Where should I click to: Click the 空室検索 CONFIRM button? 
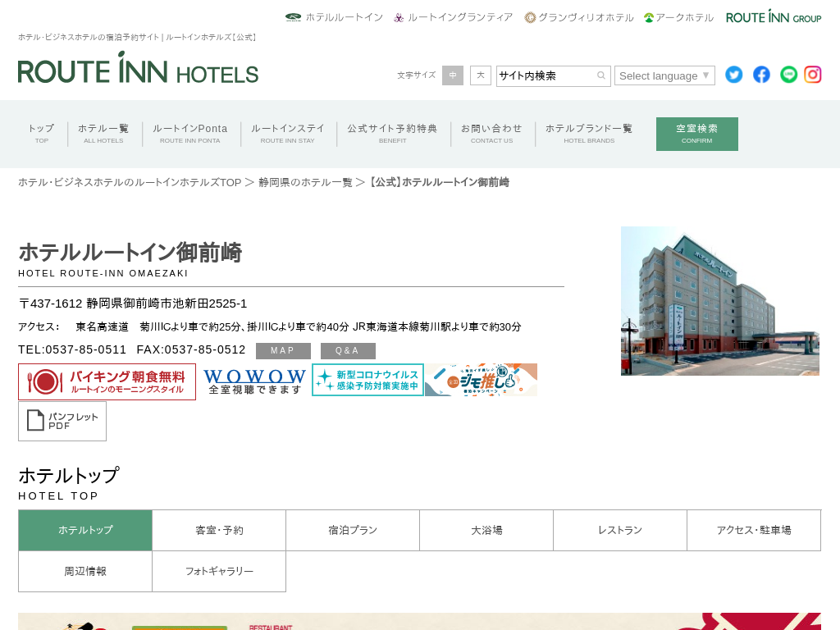(697, 134)
